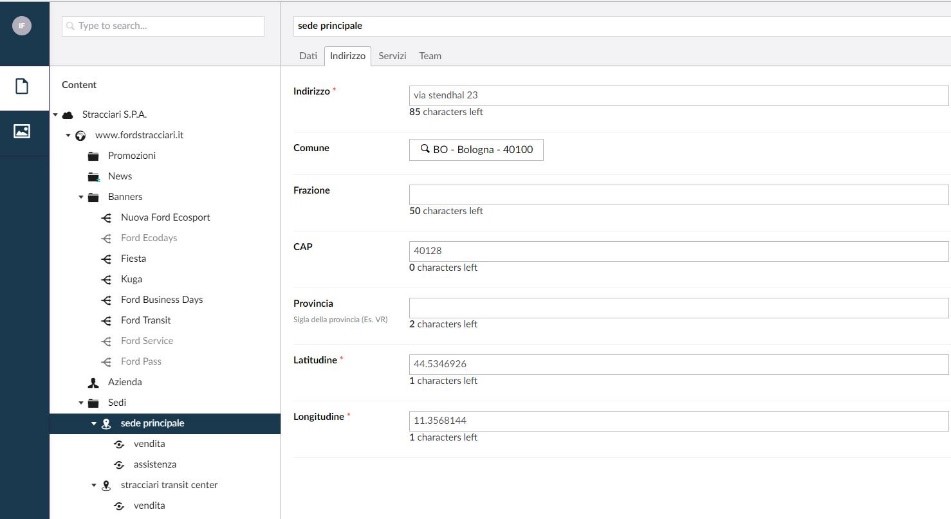Collapse the Banners folder arrow
This screenshot has width=951, height=519.
click(81, 197)
